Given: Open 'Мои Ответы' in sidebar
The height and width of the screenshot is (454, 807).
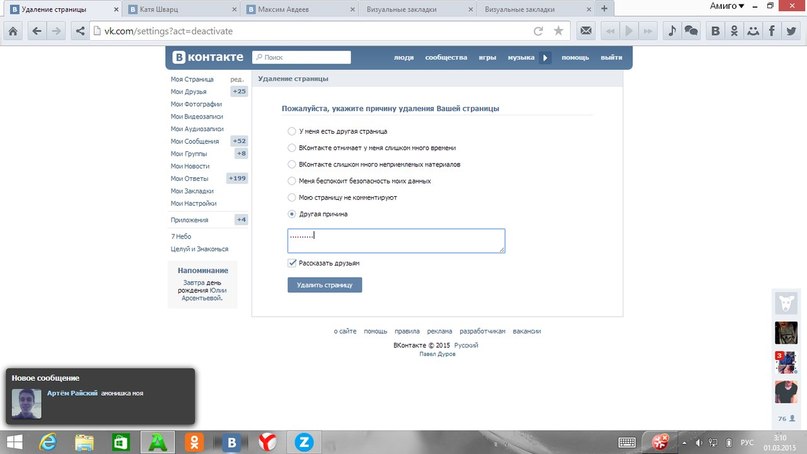Looking at the screenshot, I should [189, 179].
